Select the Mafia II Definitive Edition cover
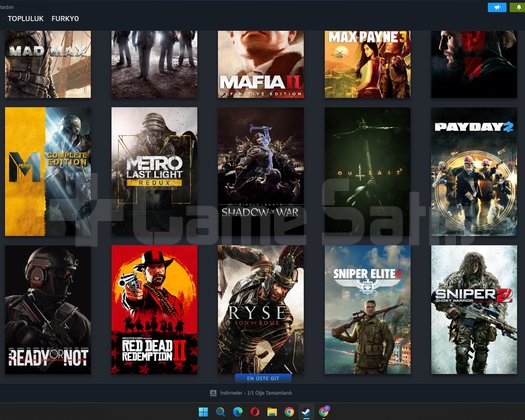Image resolution: width=525 pixels, height=420 pixels. point(261,64)
